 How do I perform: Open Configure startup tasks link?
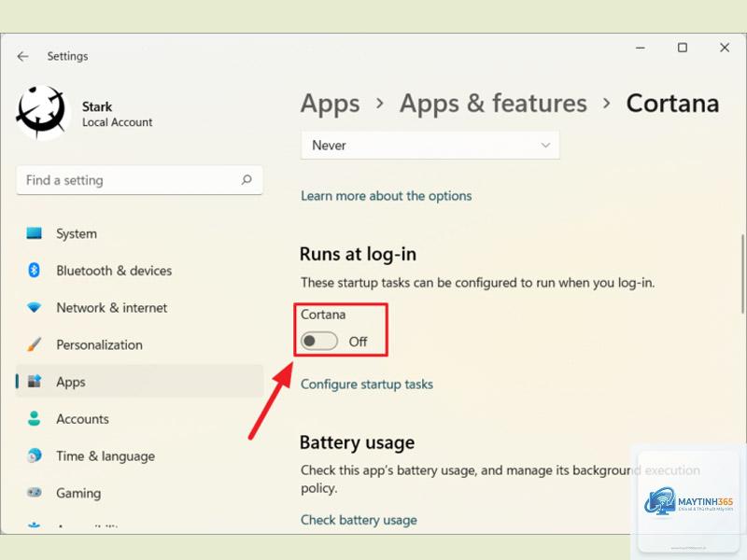pos(366,385)
